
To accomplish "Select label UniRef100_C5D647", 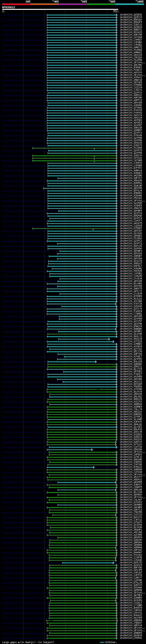I will click(x=131, y=623).
